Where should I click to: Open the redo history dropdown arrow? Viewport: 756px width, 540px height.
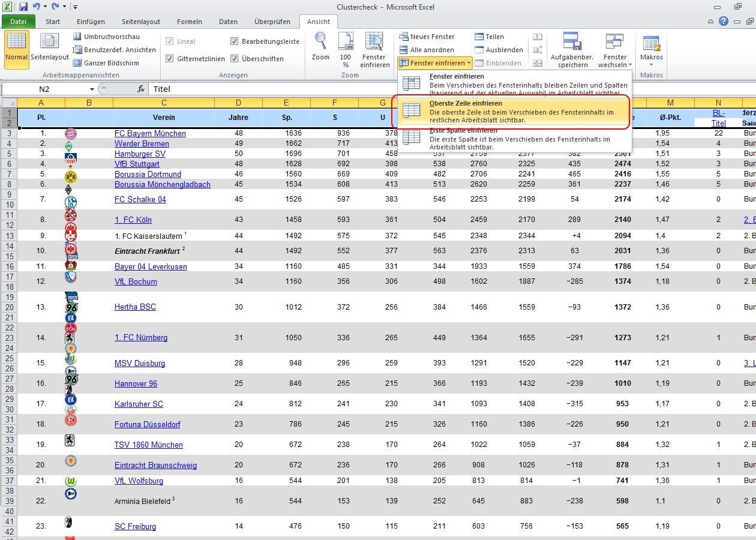tap(64, 7)
